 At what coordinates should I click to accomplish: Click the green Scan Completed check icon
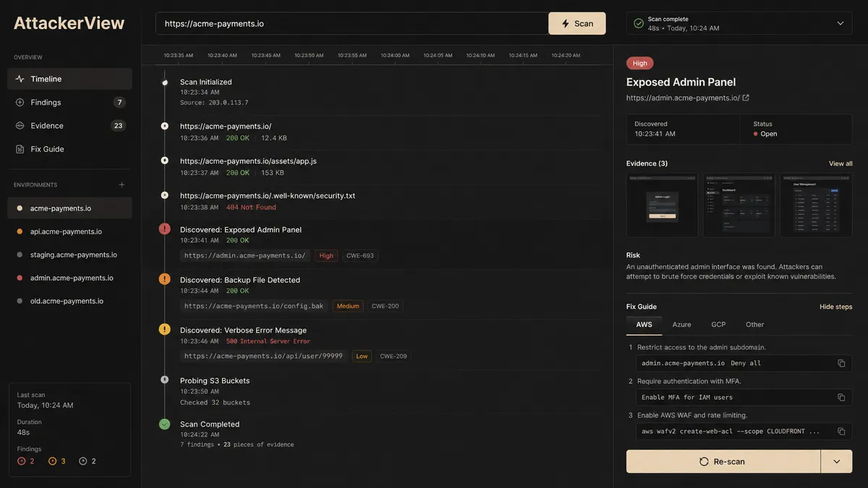[x=164, y=424]
